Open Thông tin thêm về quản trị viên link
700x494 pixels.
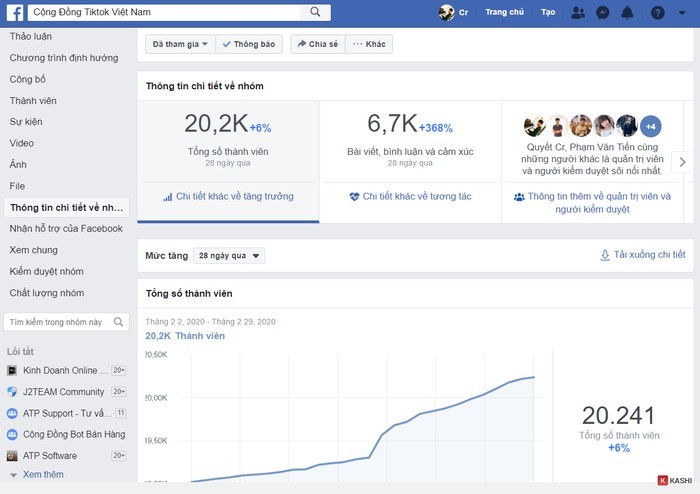pyautogui.click(x=598, y=203)
